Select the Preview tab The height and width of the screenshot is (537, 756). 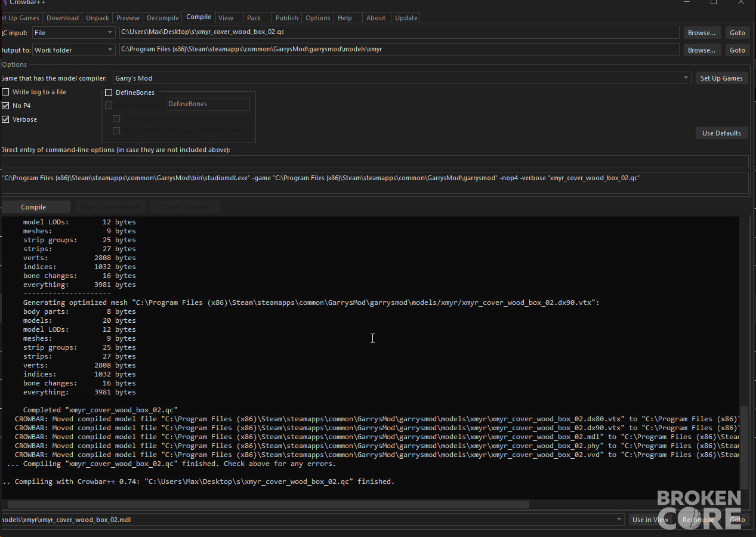click(128, 18)
